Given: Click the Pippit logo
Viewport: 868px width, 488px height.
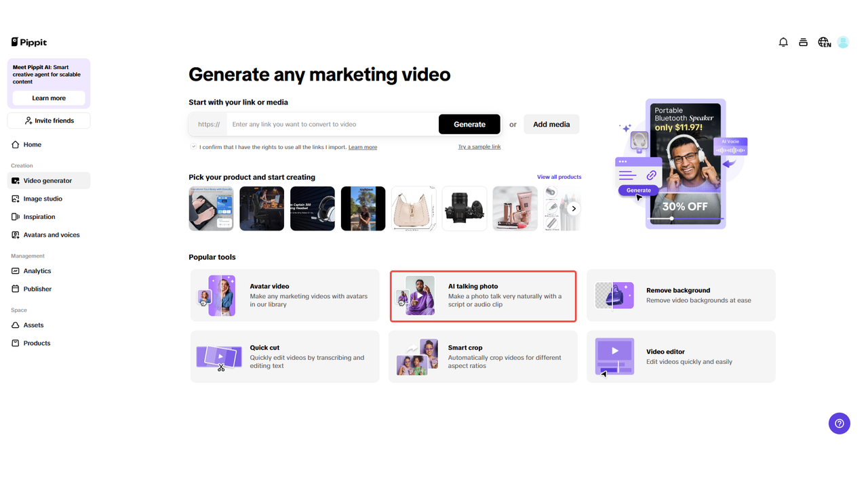Looking at the screenshot, I should pyautogui.click(x=29, y=42).
